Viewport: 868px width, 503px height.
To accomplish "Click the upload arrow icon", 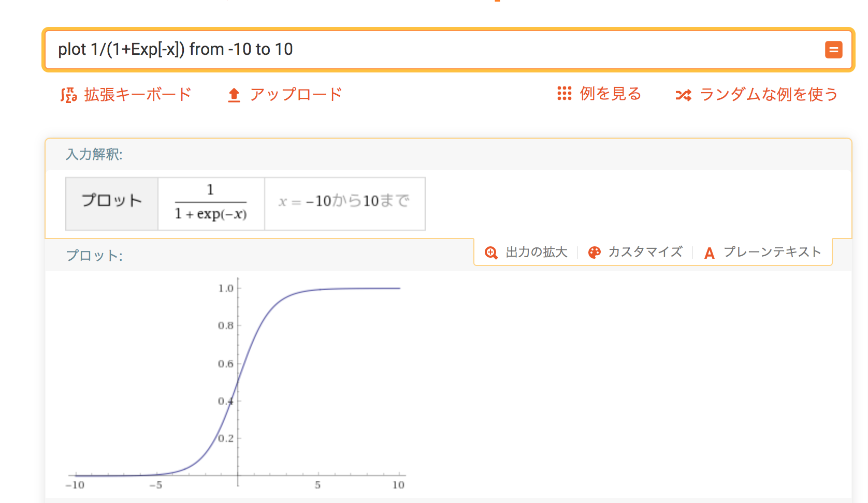I will pyautogui.click(x=234, y=95).
